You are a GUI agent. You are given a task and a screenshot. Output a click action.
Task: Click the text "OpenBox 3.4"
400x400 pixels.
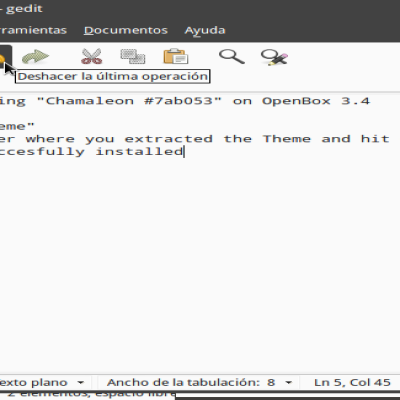click(316, 101)
